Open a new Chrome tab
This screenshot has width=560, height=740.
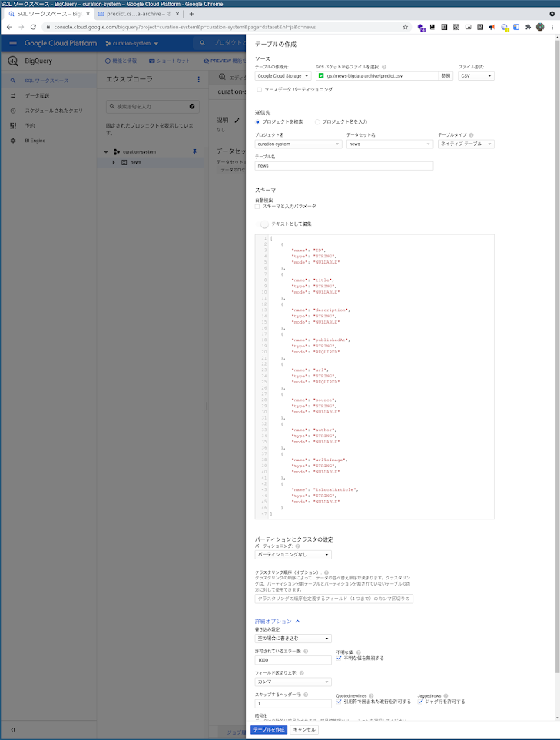click(x=191, y=14)
